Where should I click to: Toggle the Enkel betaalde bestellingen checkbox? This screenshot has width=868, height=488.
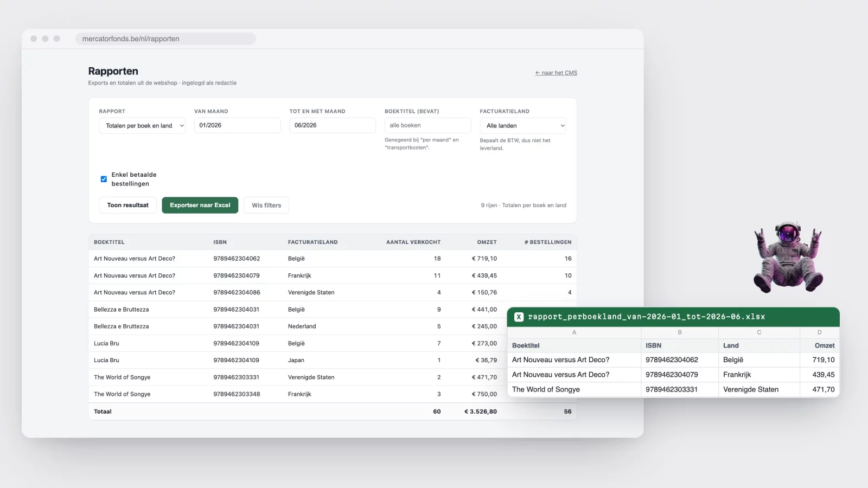click(104, 179)
